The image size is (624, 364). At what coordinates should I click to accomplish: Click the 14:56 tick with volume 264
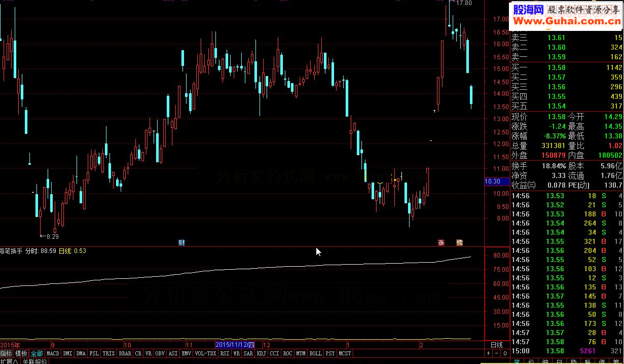(567, 223)
